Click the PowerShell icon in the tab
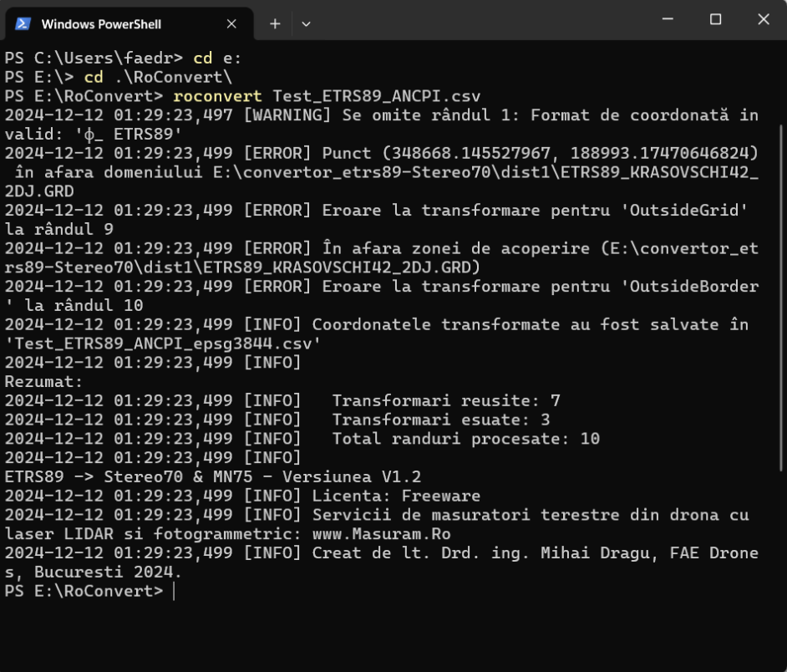This screenshot has height=672, width=787. tap(23, 24)
